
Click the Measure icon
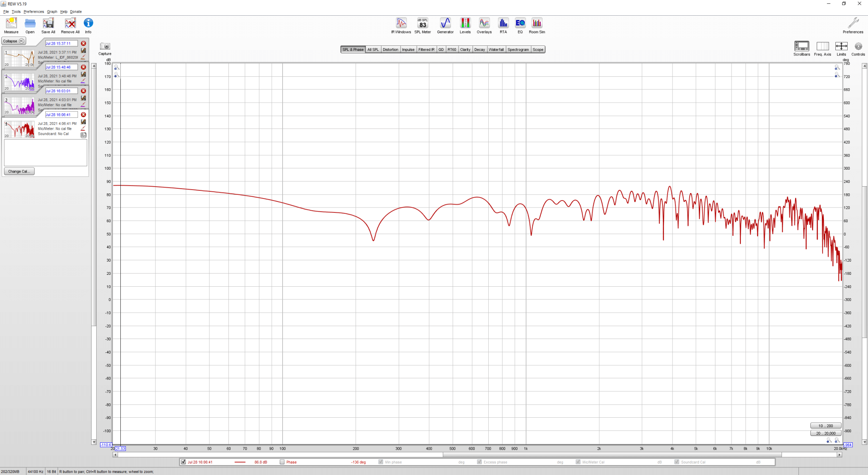coord(11,25)
